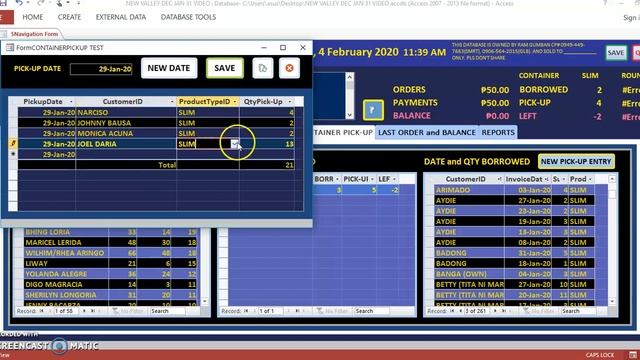
Task: Click the list box scroll up arrow near ORDERS
Action: [350, 76]
